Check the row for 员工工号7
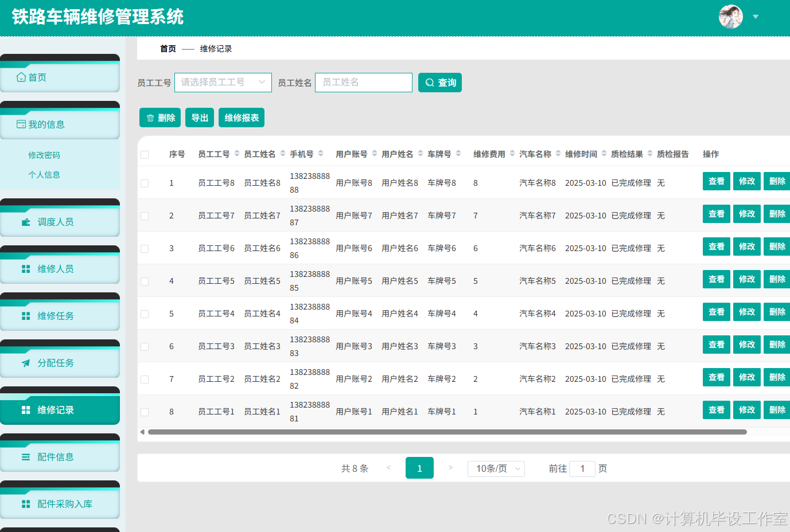Viewport: 790px width, 532px height. point(145,216)
